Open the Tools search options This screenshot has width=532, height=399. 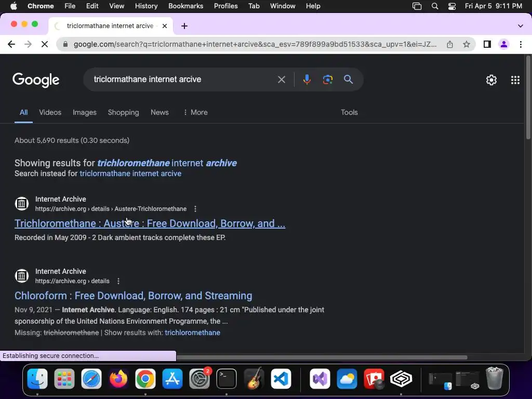349,112
